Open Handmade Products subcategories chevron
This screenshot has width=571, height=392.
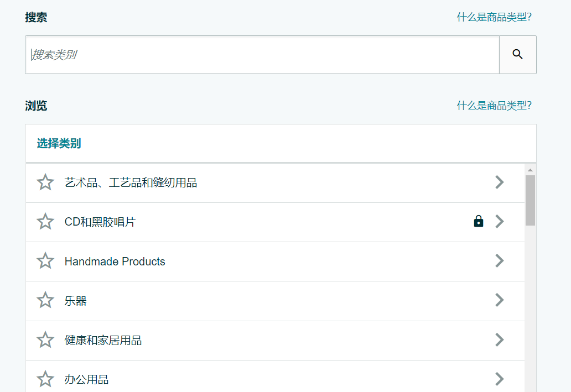click(x=500, y=261)
